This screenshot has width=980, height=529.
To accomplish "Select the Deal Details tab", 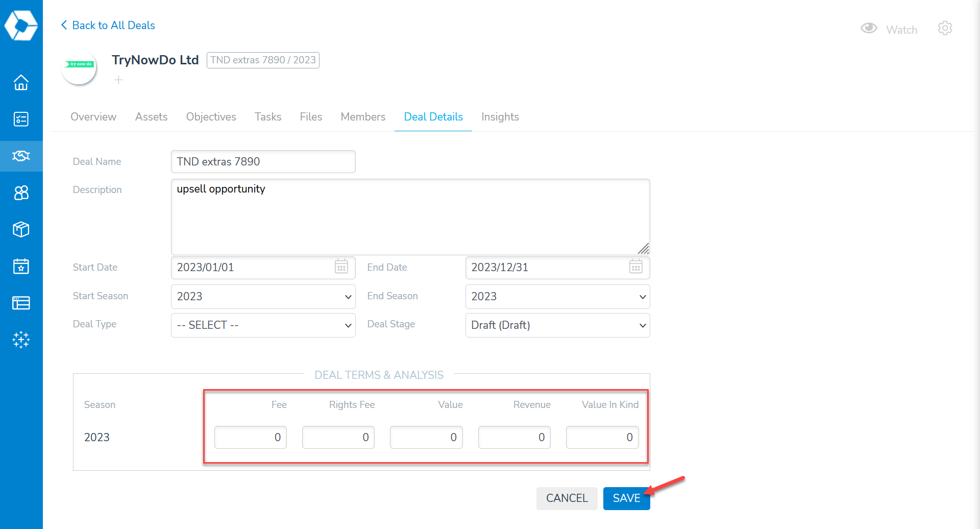I will click(x=433, y=117).
